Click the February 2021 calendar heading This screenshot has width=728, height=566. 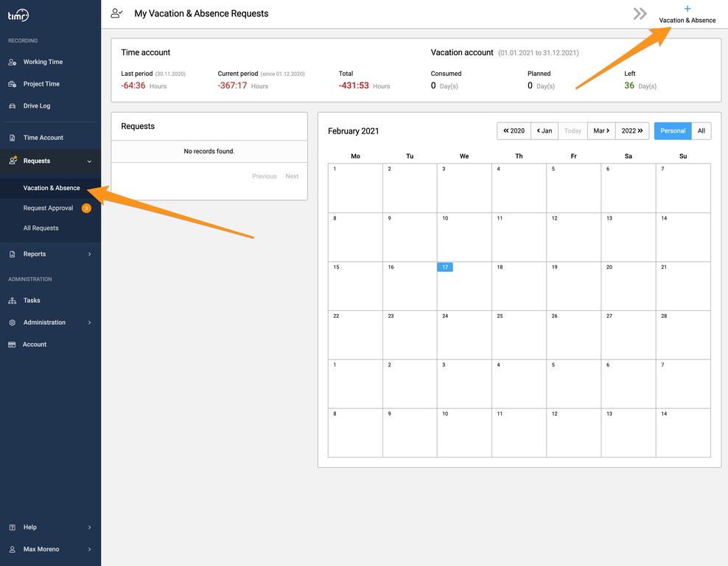[354, 131]
